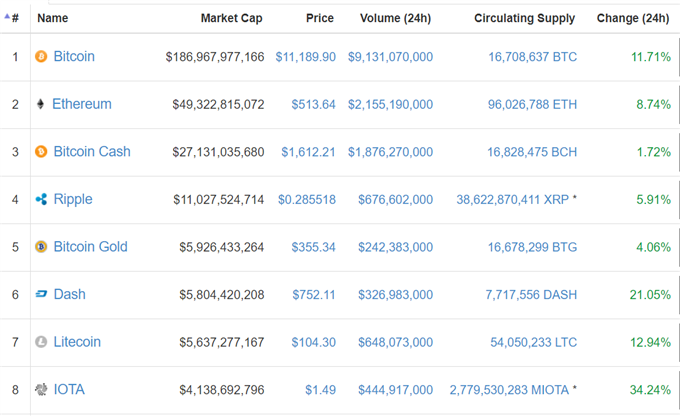Image resolution: width=680 pixels, height=416 pixels.
Task: Click the Dash logo icon
Action: coord(41,294)
